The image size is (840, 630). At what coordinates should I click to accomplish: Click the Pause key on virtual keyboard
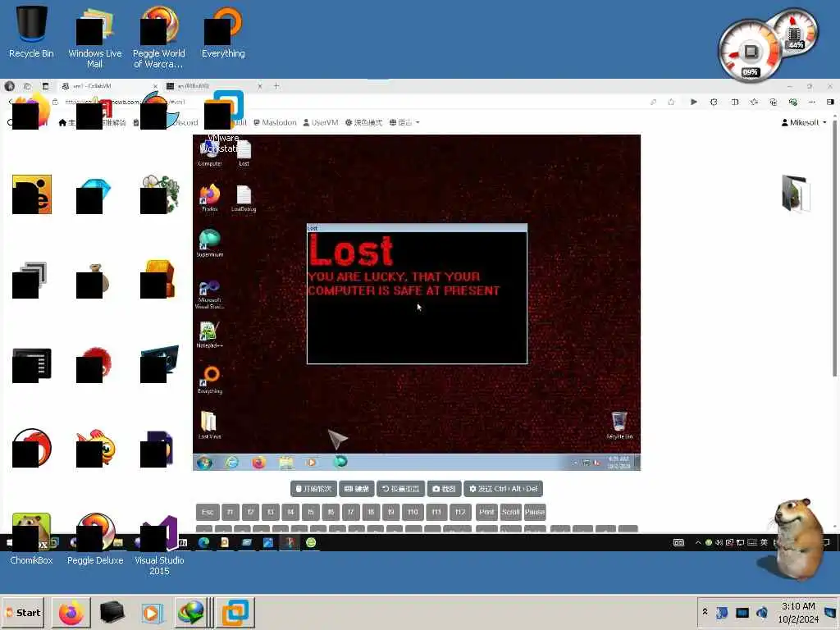click(535, 512)
